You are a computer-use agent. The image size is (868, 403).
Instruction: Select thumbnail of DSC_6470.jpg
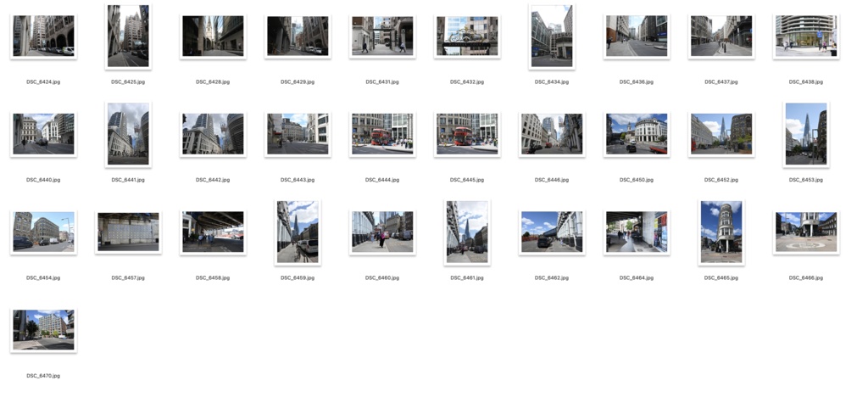click(43, 330)
